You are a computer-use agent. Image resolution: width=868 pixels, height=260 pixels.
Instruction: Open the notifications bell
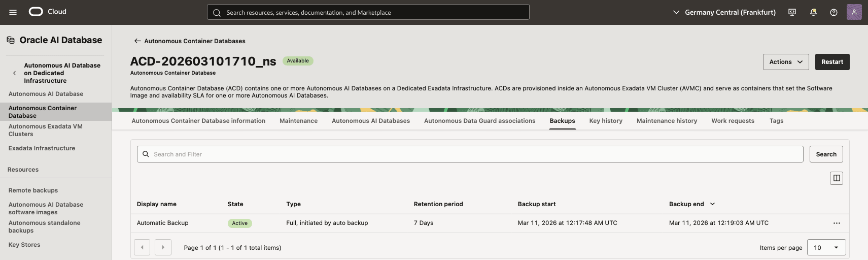tap(813, 12)
